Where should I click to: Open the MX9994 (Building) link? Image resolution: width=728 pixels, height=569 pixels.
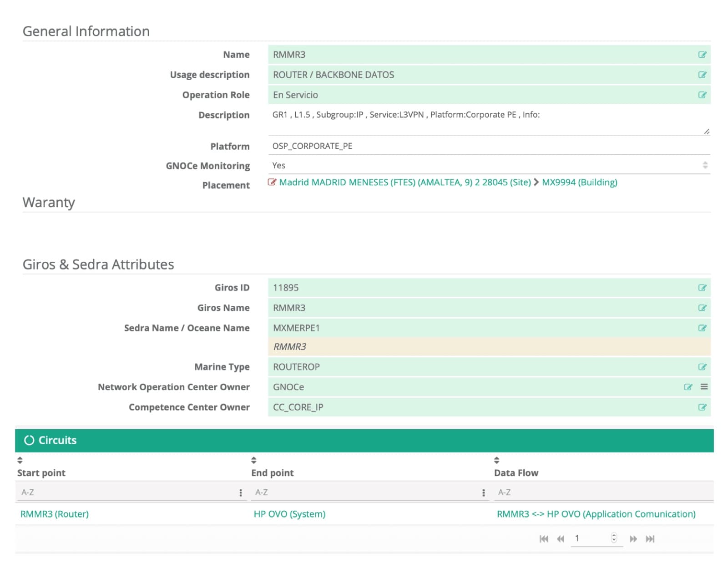[x=579, y=182]
